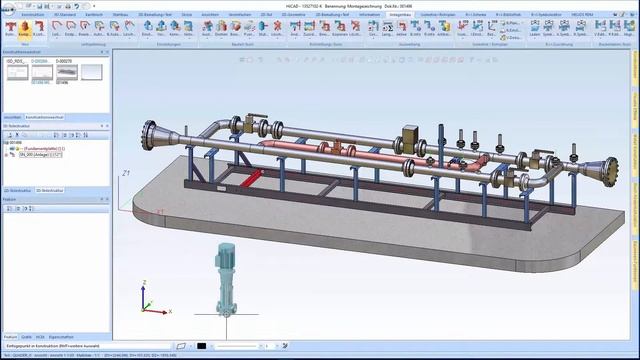Expand the DN_200 (Anlage) tree node
The height and width of the screenshot is (360, 640).
click(x=6, y=155)
